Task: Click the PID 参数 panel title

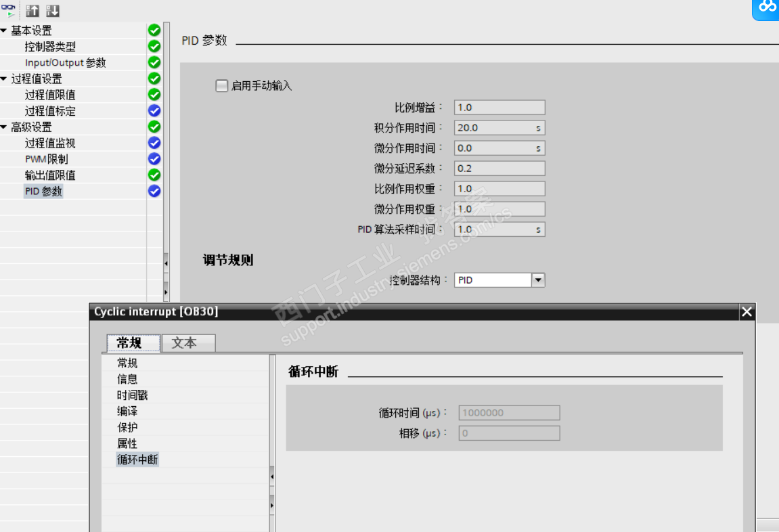Action: click(204, 40)
